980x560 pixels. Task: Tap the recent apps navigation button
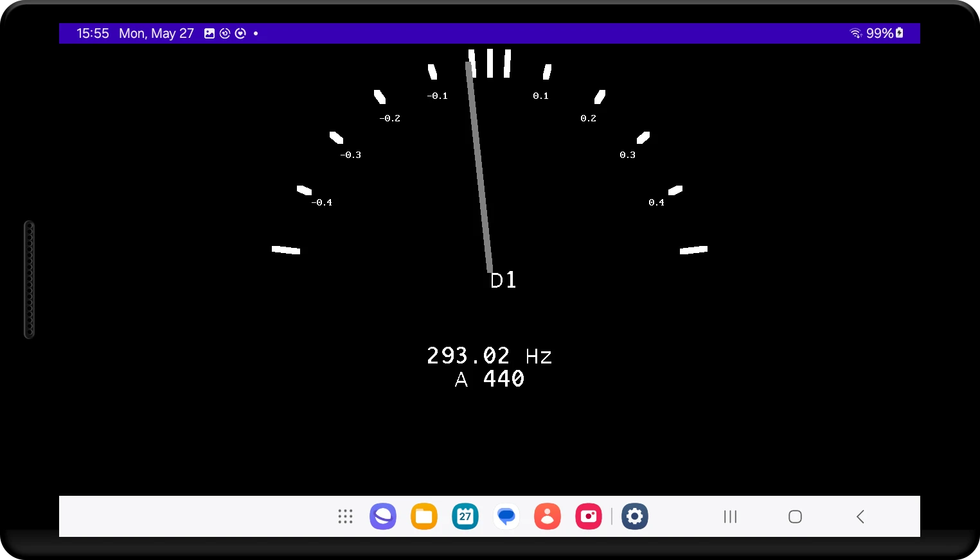730,516
